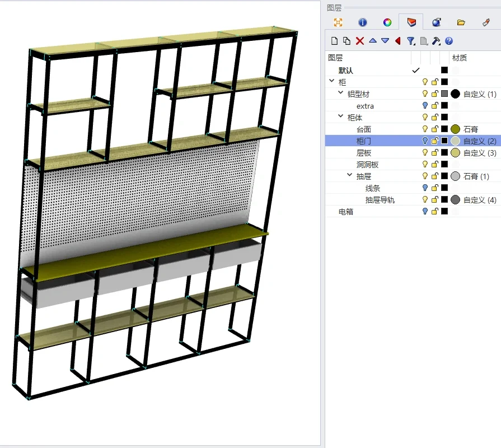Open the brush/notes tab icon
The height and width of the screenshot is (448, 501).
486,22
